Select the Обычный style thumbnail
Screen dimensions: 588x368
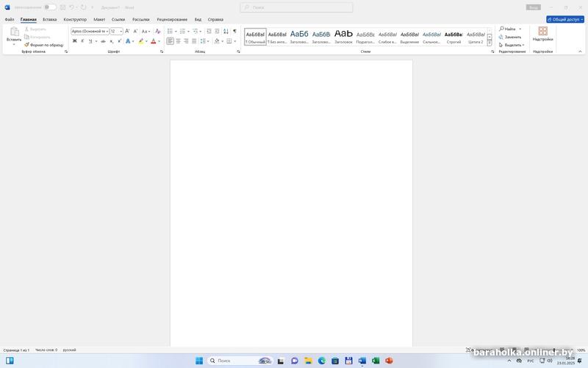click(255, 36)
